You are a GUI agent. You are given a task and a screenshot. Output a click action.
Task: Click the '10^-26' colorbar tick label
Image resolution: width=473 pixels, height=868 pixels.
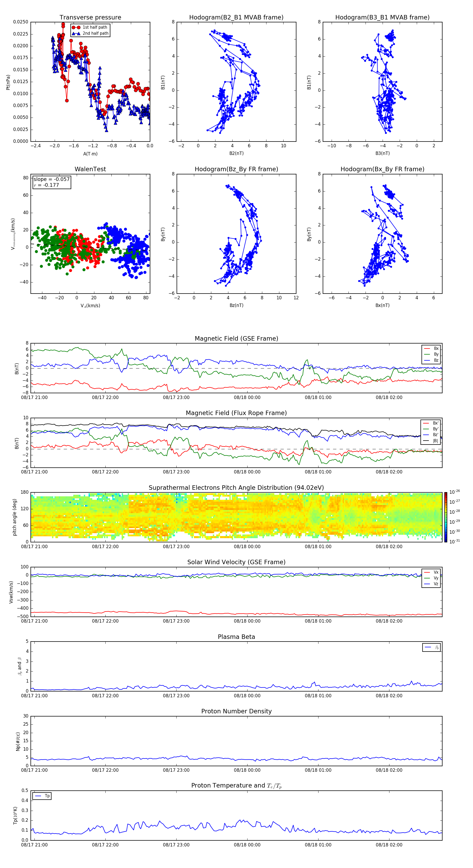pos(455,492)
